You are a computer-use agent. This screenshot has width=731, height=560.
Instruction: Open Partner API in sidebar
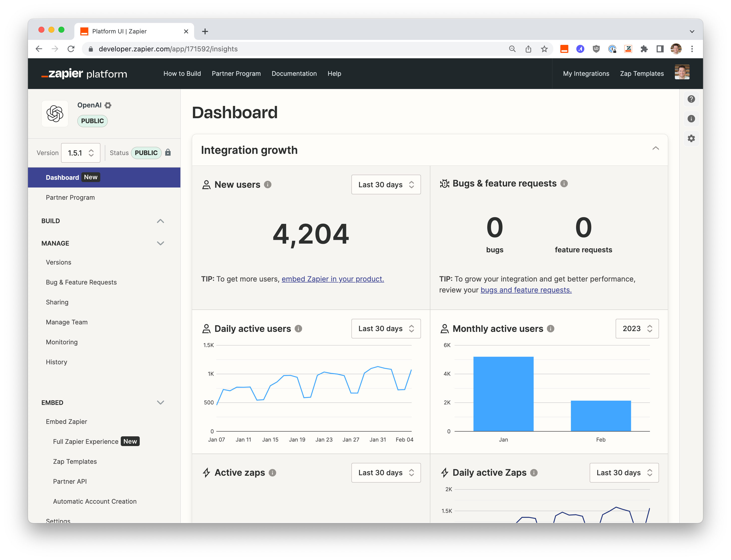coord(70,482)
